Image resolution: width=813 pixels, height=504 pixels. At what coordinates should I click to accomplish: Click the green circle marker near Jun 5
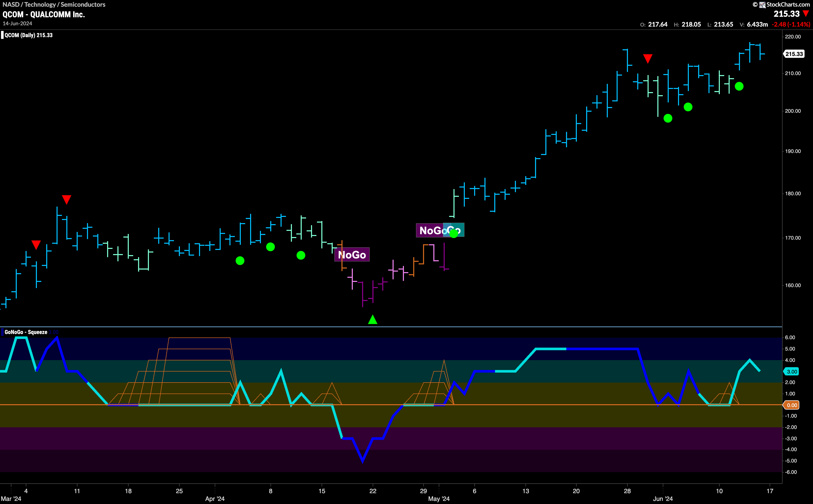tap(688, 107)
